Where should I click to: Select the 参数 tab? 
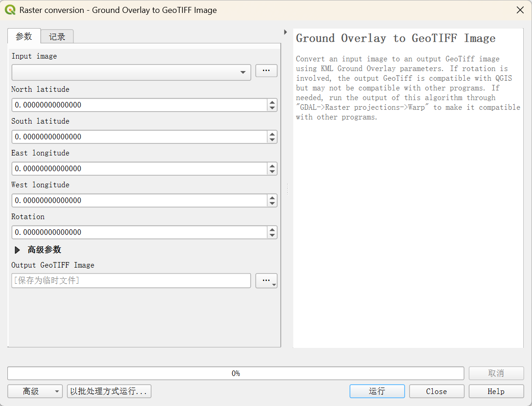tap(24, 36)
